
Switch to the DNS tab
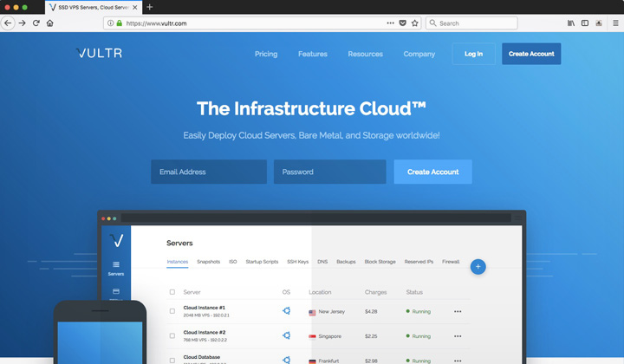click(322, 262)
